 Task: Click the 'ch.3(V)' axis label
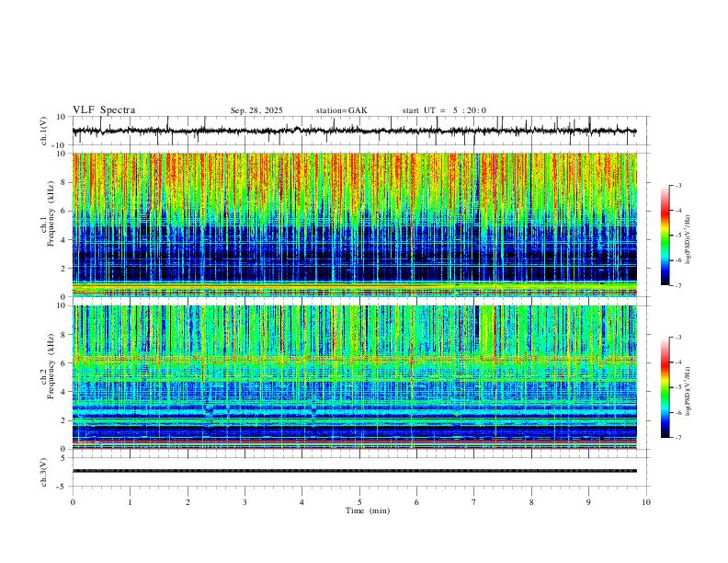[44, 472]
